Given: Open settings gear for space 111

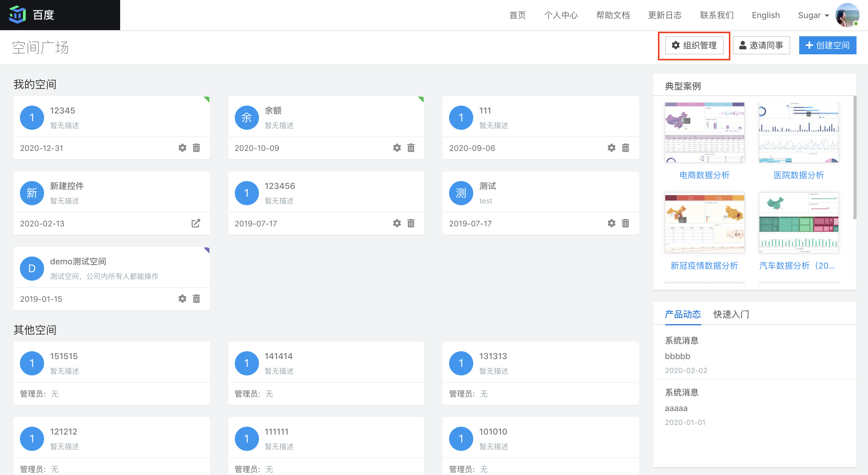Looking at the screenshot, I should [x=611, y=148].
